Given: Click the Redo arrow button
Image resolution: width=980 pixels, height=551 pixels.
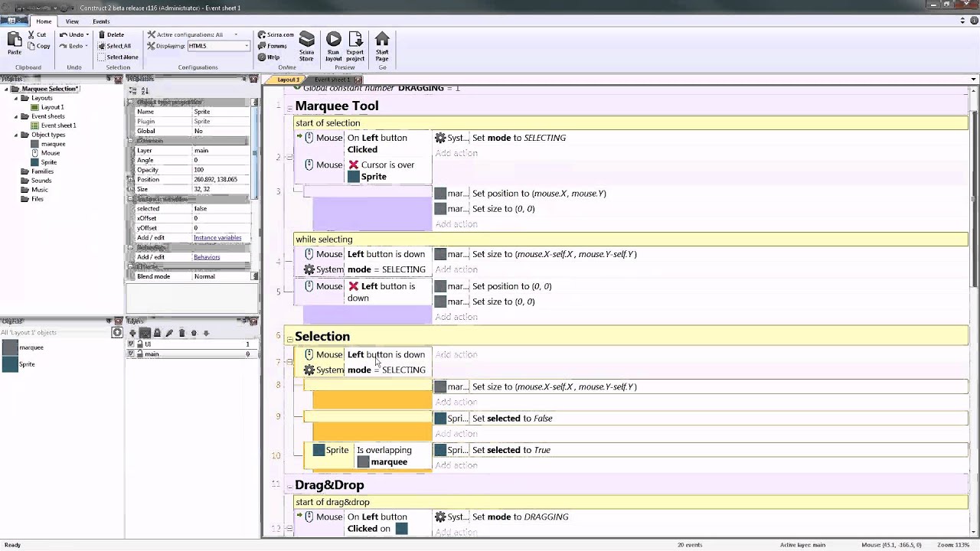Looking at the screenshot, I should [73, 46].
